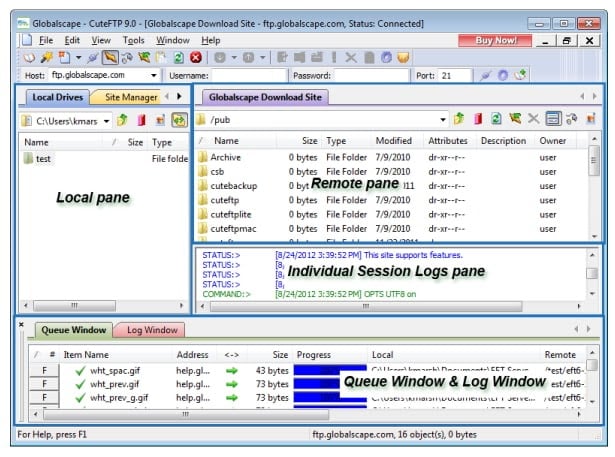The height and width of the screenshot is (457, 615).
Task: Click the yellow shield icon in main toolbar
Action: pos(403,58)
